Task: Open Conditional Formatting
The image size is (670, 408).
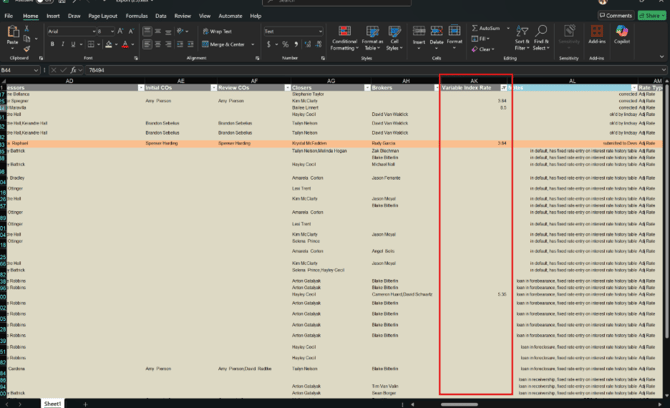Action: (344, 38)
